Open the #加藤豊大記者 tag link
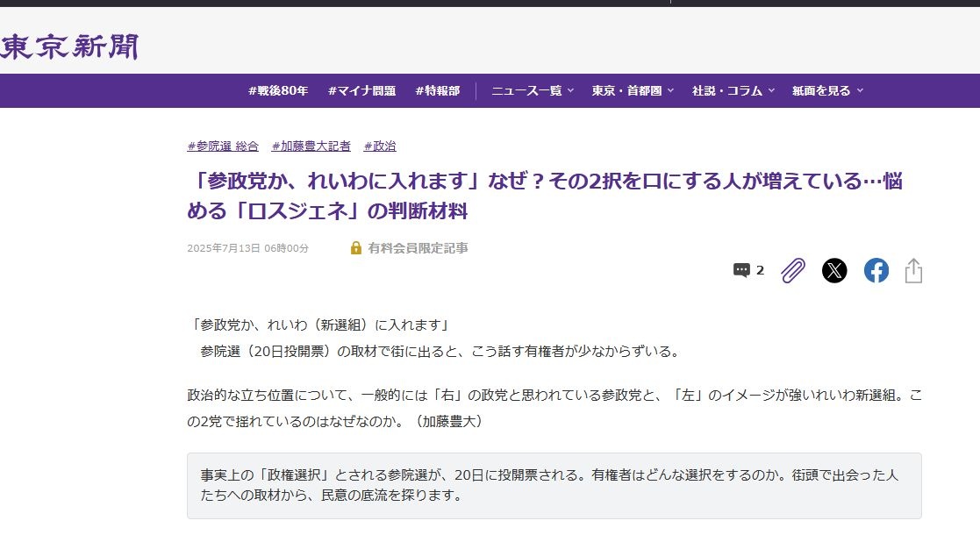 (x=311, y=146)
